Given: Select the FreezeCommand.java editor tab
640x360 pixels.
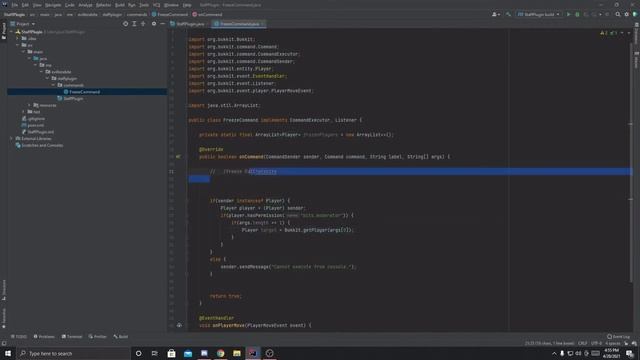Looking at the screenshot, I should click(238, 24).
